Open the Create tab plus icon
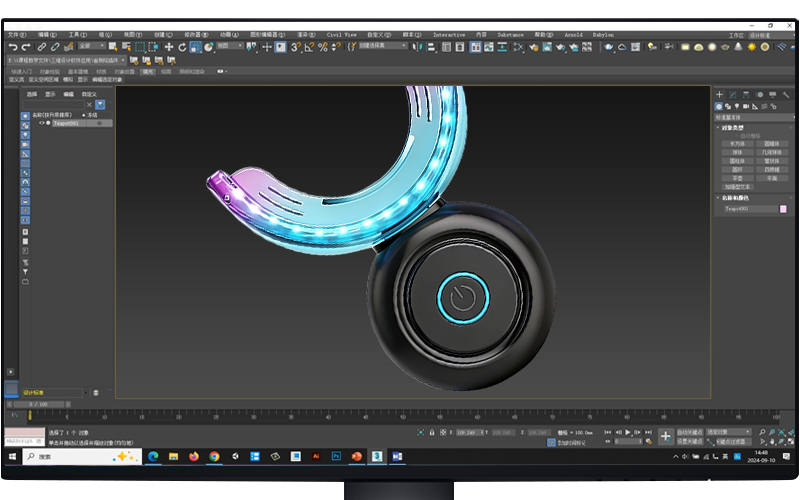The height and width of the screenshot is (500, 800). (x=719, y=94)
